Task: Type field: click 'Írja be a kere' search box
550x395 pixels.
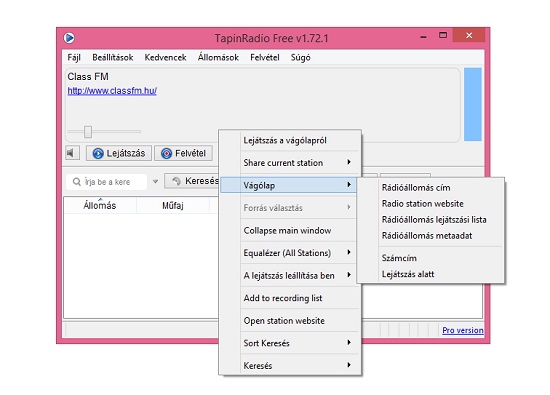Action: pyautogui.click(x=107, y=182)
